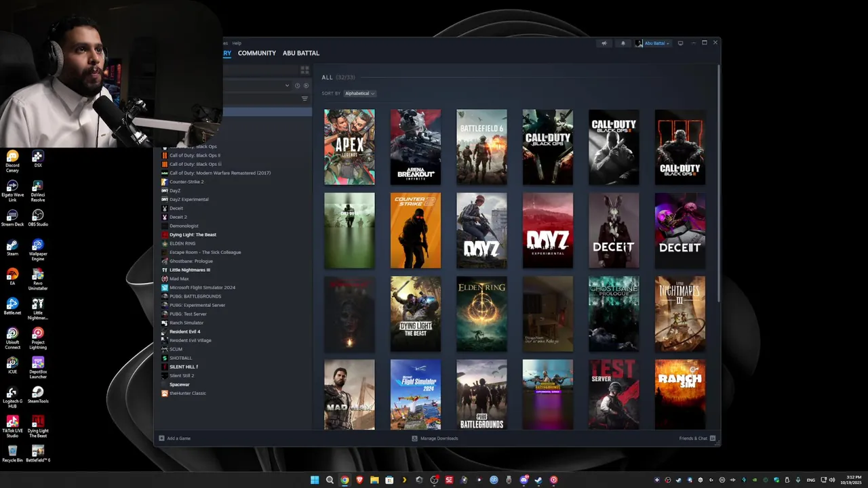Screen dimensions: 868x488
Task: Open Mad Max game cover
Action: pos(349,394)
